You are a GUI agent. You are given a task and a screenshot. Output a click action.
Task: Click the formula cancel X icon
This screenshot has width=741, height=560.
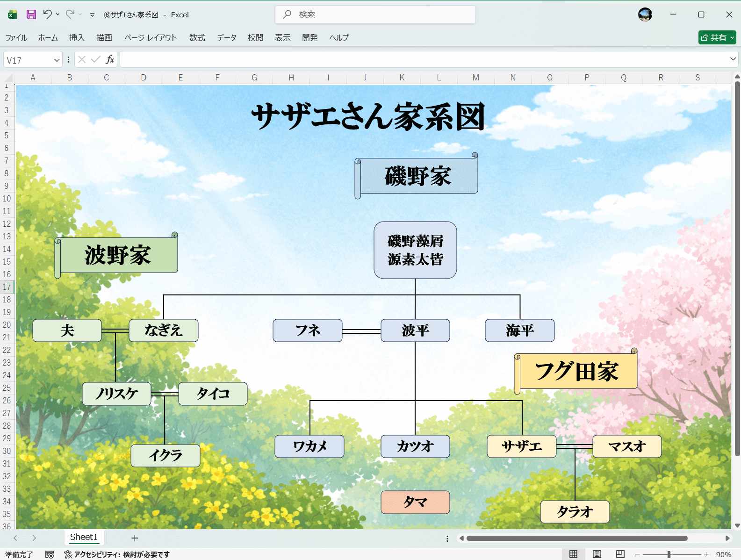[82, 59]
